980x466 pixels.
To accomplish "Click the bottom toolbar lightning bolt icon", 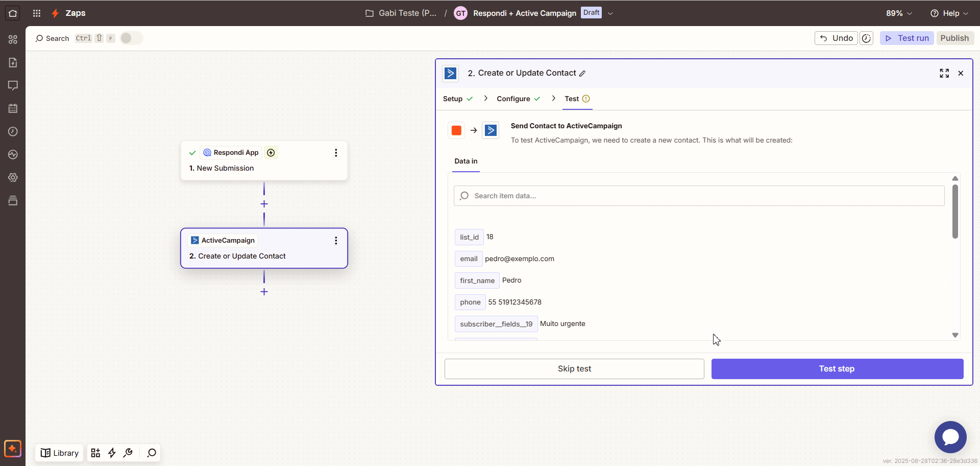I will 112,453.
